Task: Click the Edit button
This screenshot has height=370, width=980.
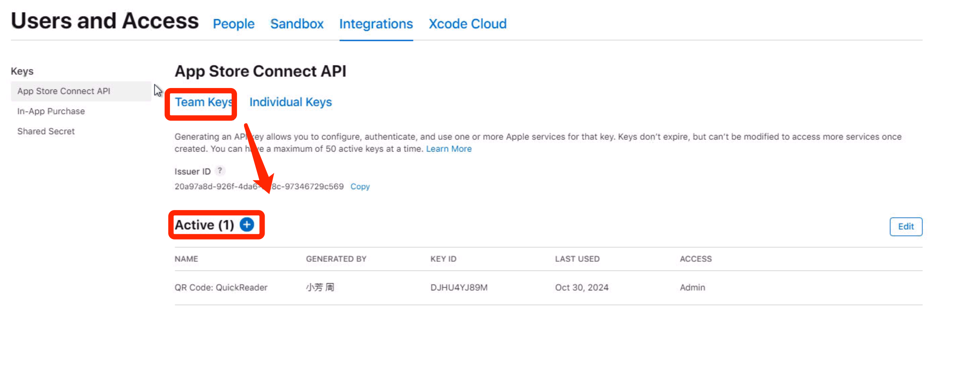Action: [905, 227]
